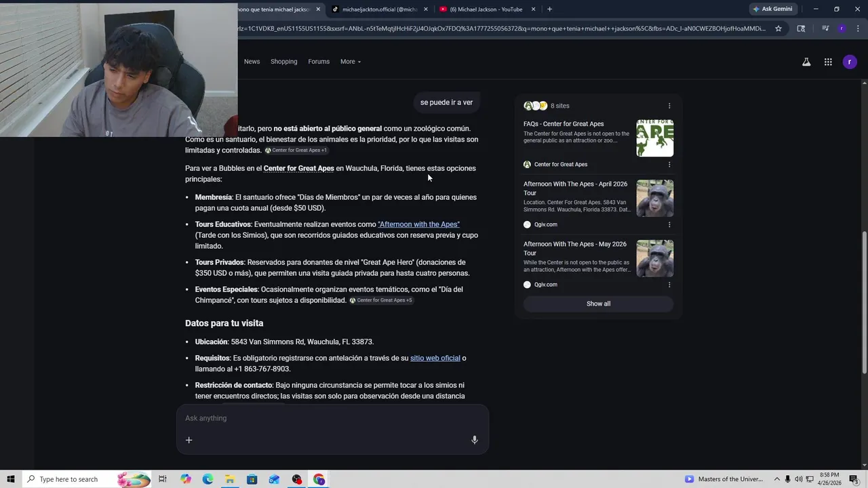
Task: Click the 8 sites overlapping source icons
Action: click(535, 106)
